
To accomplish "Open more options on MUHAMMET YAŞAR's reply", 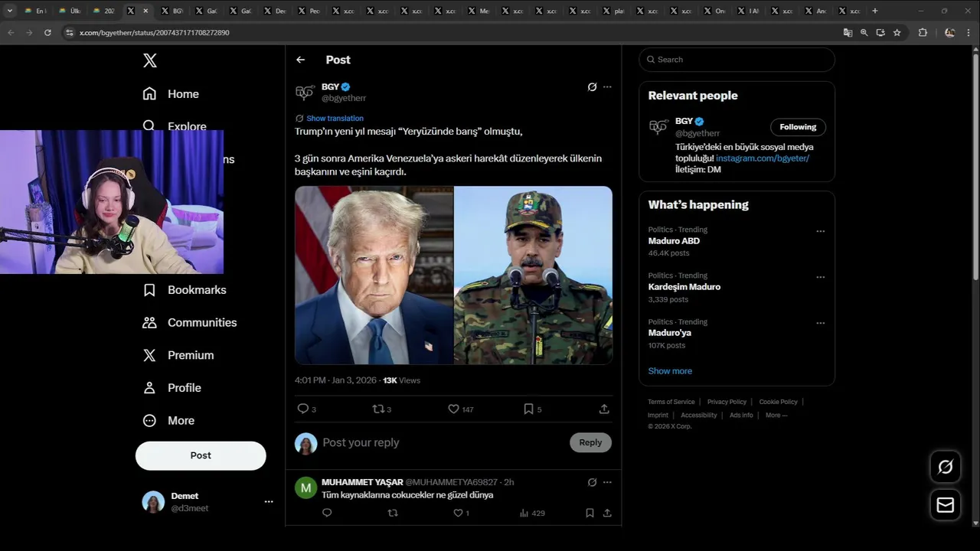I will click(x=607, y=483).
